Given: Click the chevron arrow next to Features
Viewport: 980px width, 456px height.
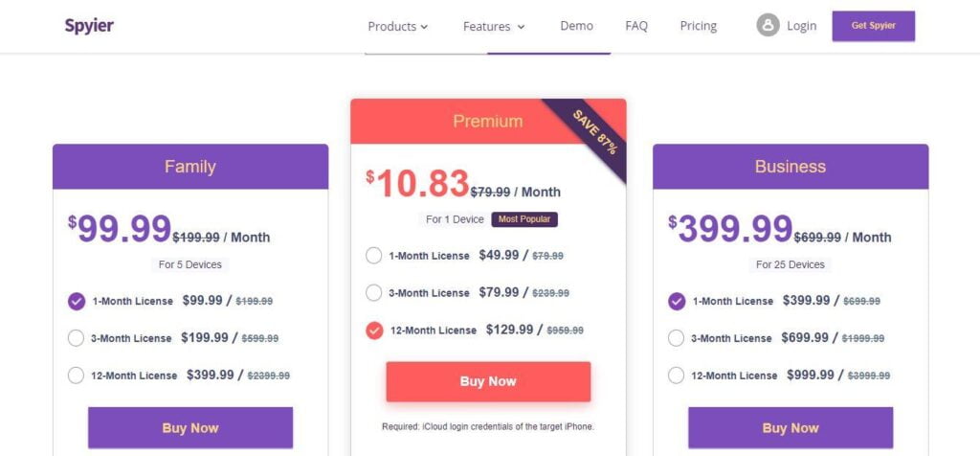Looking at the screenshot, I should [522, 27].
